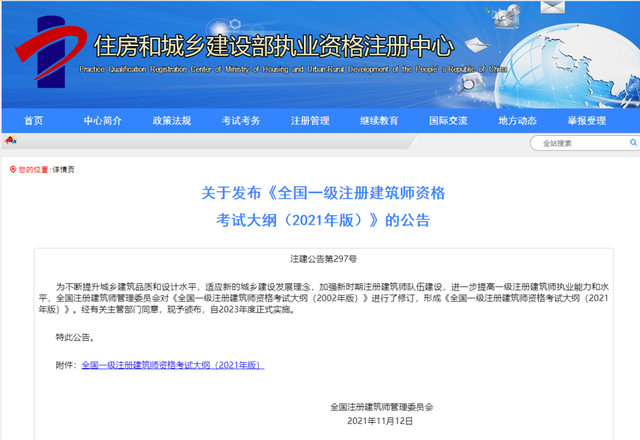Click the 详情页 breadcrumb text
This screenshot has width=640, height=440.
tap(63, 169)
